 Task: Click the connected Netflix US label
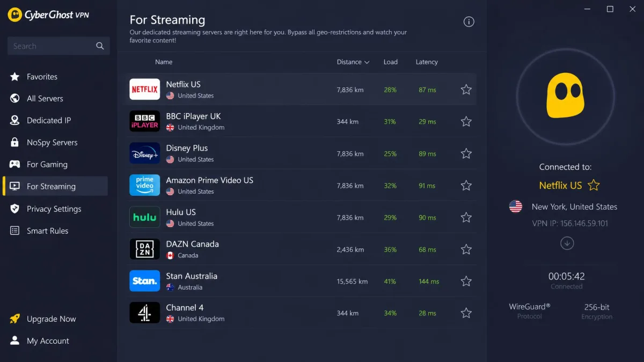[x=560, y=186]
